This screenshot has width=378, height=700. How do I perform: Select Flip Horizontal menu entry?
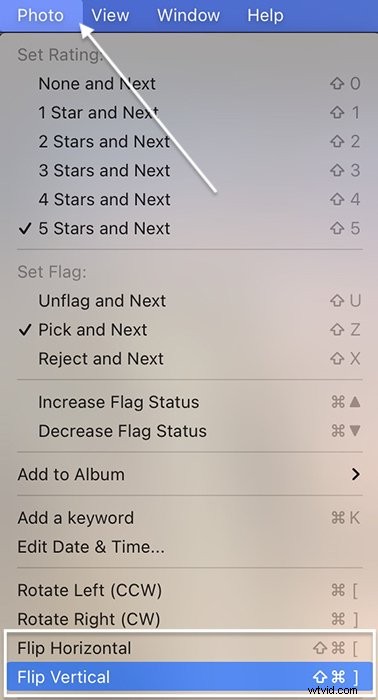coord(189,648)
